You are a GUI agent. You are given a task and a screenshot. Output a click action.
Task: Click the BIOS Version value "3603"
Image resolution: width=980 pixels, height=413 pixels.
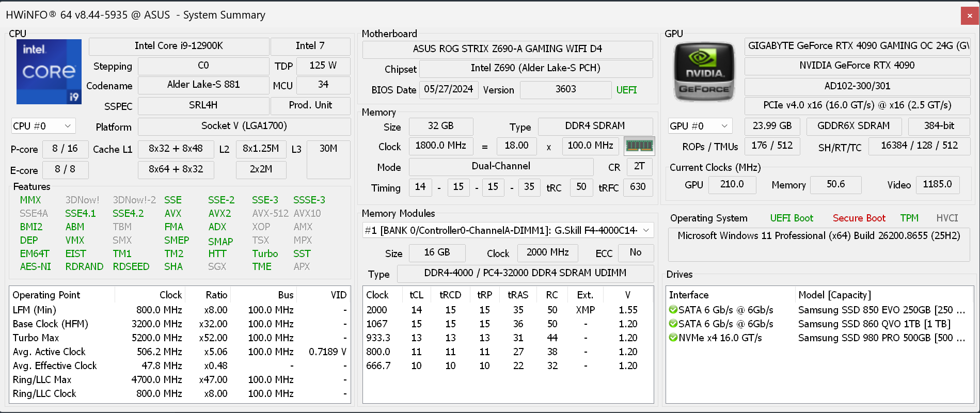point(565,89)
